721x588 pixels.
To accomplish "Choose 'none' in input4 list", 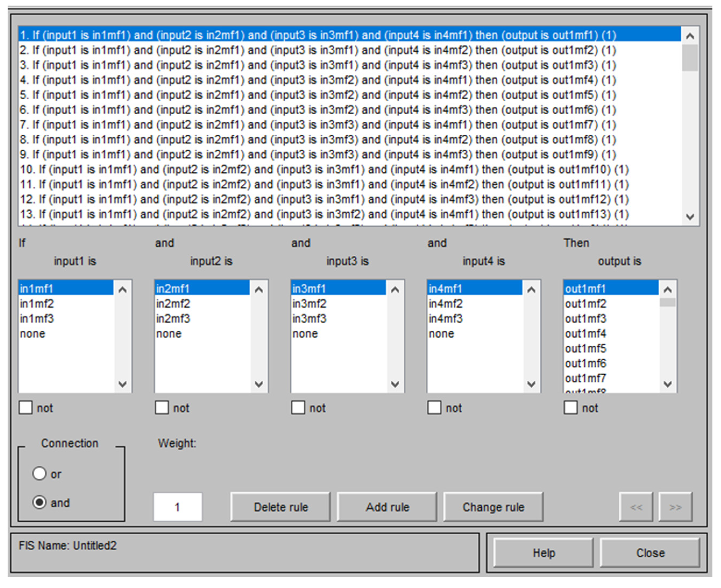I will point(441,334).
